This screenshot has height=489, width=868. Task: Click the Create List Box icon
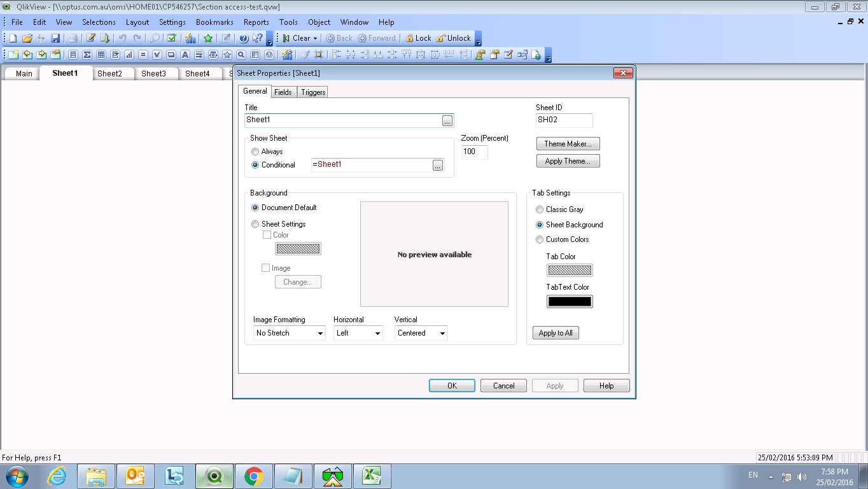click(73, 55)
